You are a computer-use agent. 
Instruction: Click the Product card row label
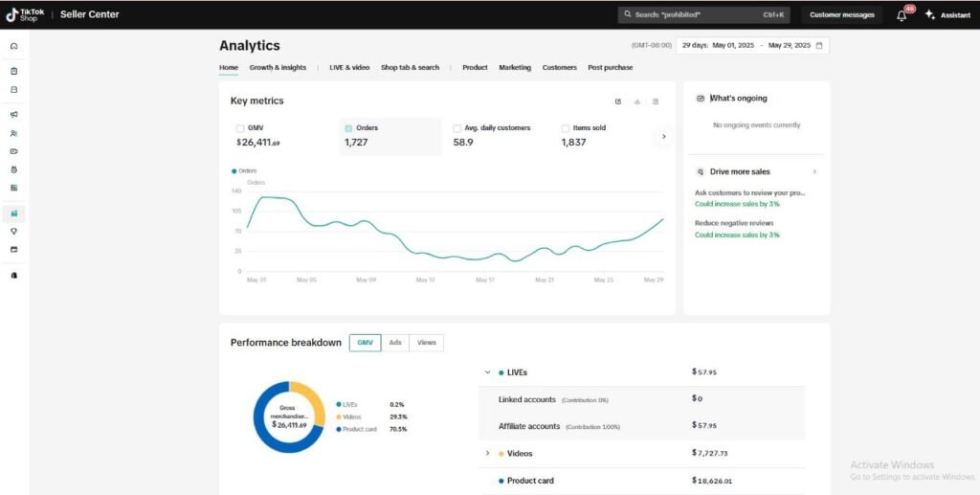(530, 481)
